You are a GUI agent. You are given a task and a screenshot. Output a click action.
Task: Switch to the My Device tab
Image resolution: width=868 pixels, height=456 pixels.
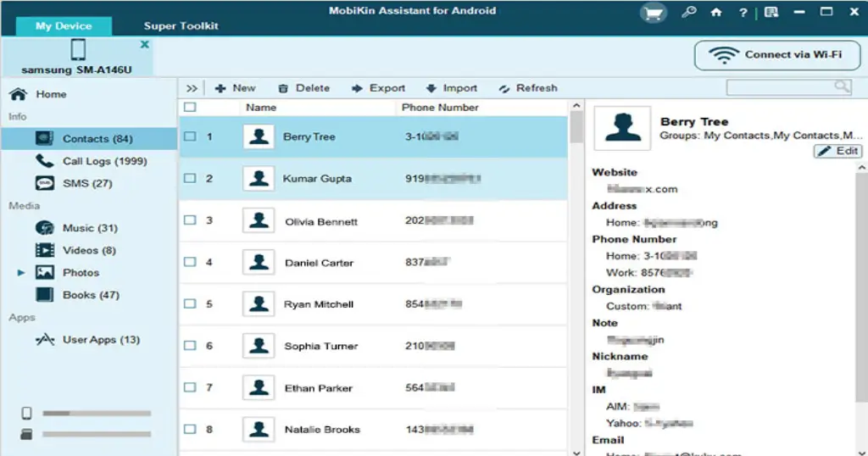[64, 26]
